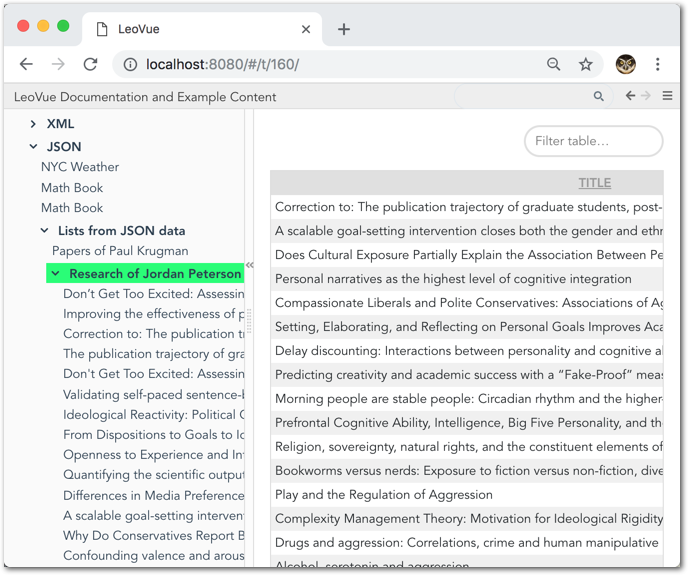The height and width of the screenshot is (575, 688).
Task: Open Quantifying the scientific output item
Action: coord(154,475)
